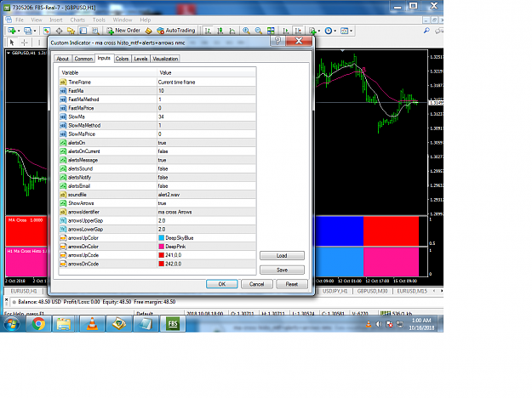
Task: Switch to the About tab
Action: (62, 59)
